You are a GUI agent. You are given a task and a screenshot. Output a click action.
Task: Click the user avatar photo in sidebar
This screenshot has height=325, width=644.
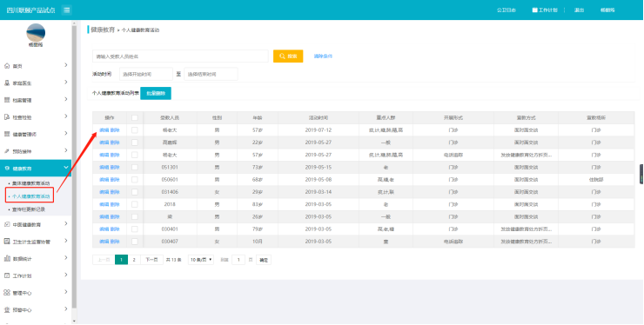[x=36, y=32]
